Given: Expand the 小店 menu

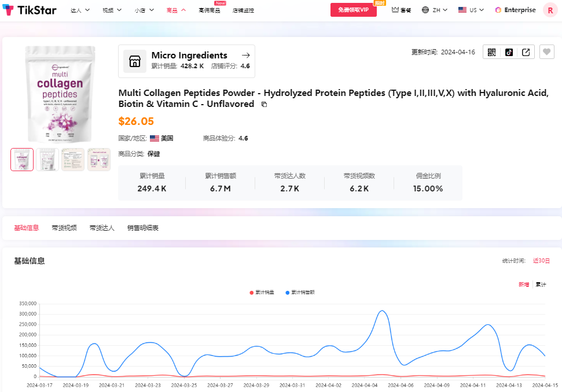Looking at the screenshot, I should click(x=144, y=10).
